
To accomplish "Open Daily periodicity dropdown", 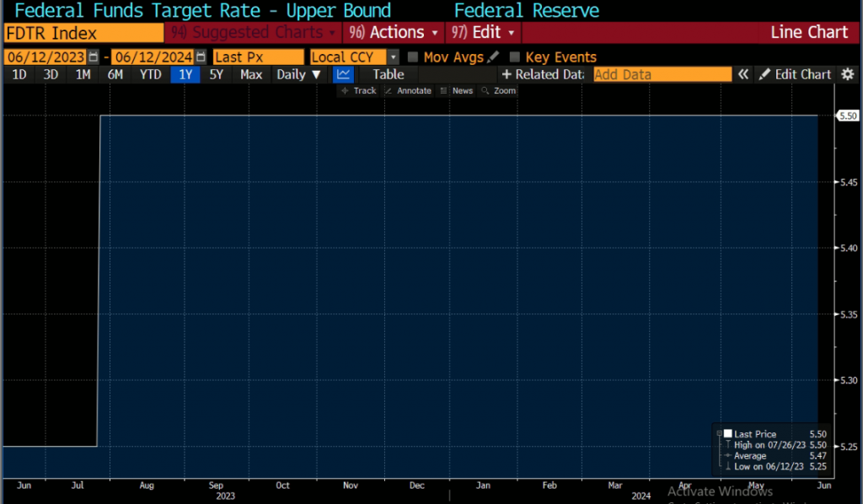I will click(x=298, y=74).
